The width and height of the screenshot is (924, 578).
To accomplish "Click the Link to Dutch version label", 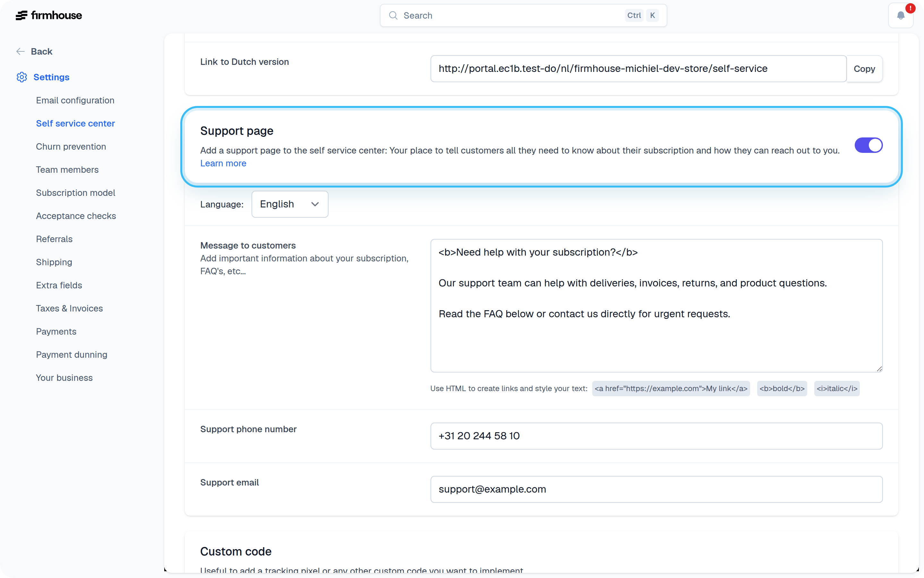I will (244, 62).
